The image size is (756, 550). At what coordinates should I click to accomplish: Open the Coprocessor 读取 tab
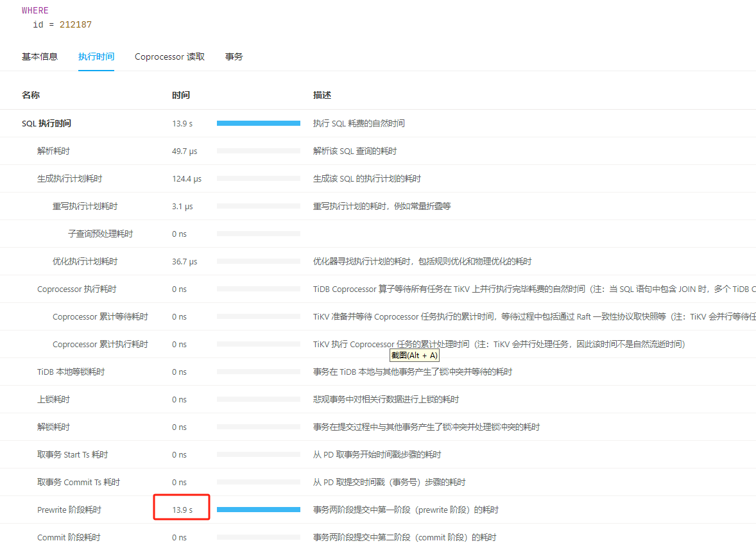click(169, 56)
